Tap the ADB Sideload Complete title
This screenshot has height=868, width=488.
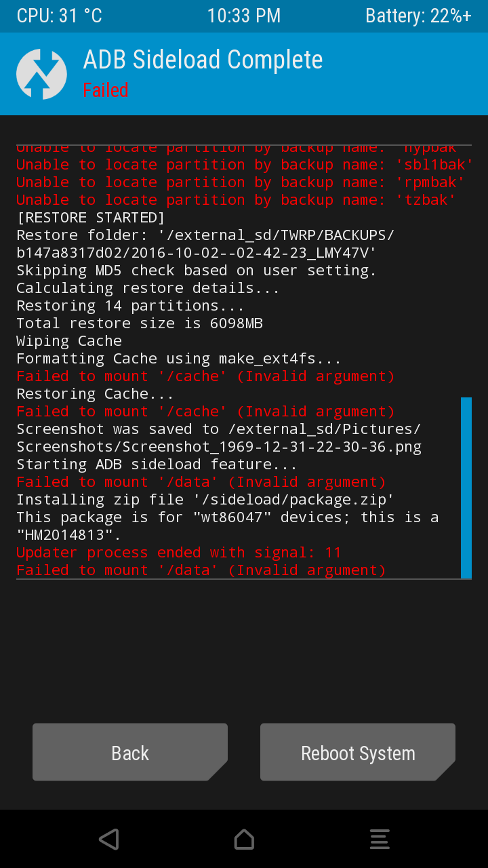(203, 60)
